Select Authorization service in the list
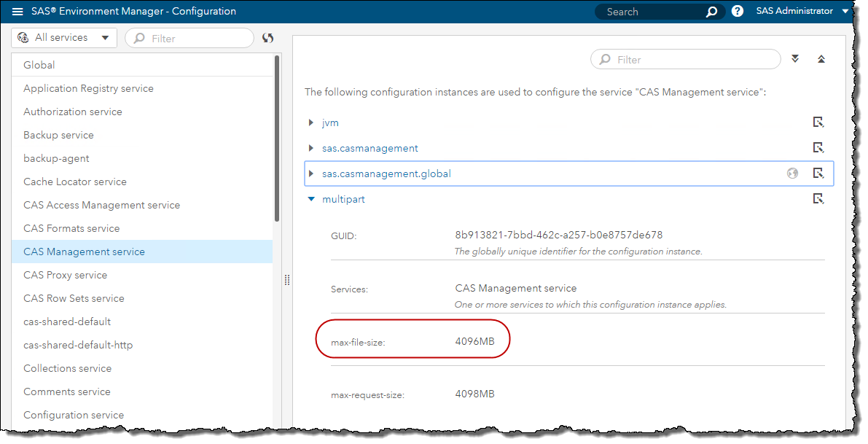The height and width of the screenshot is (444, 868). click(x=73, y=112)
